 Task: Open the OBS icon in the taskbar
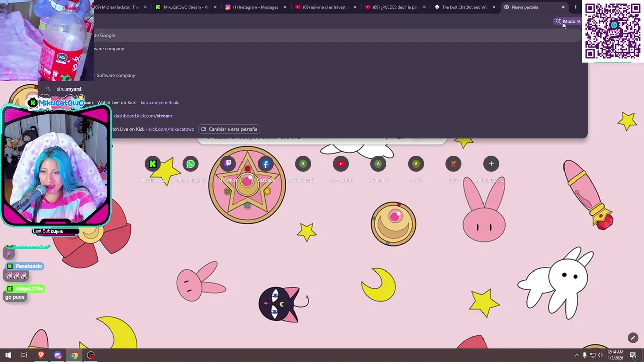91,355
